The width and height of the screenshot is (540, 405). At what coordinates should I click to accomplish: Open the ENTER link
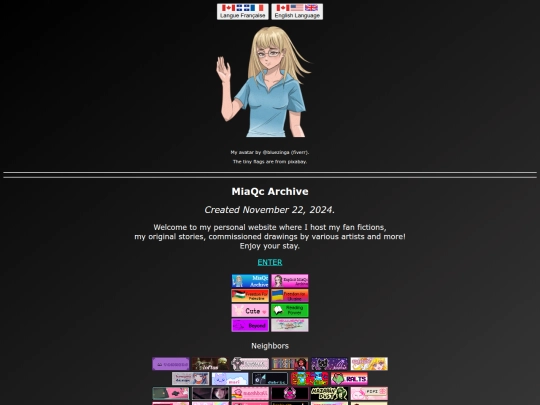point(270,262)
